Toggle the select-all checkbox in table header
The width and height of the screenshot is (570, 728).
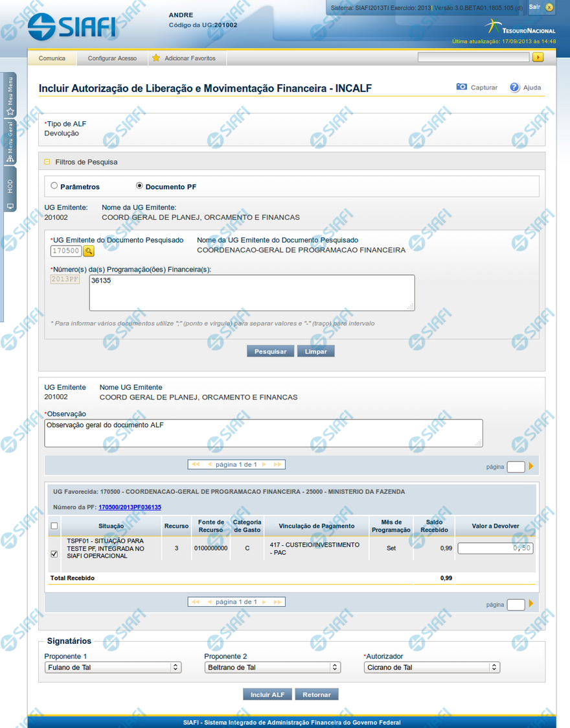54,526
